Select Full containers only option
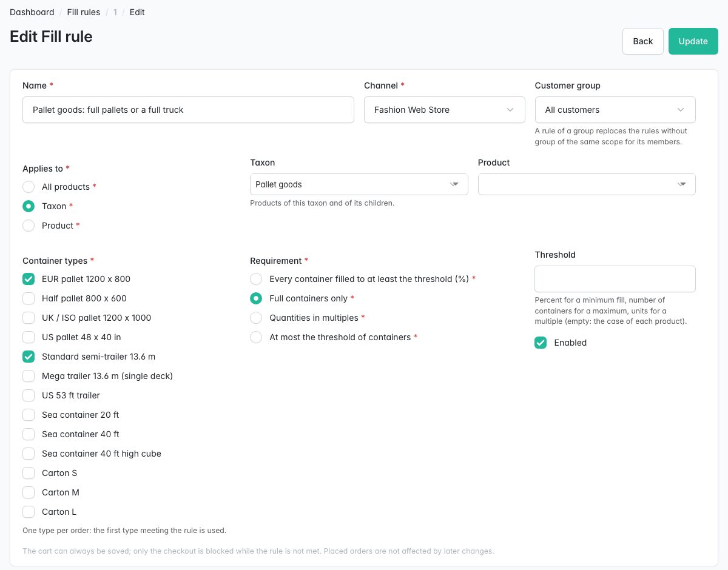 [x=256, y=298]
